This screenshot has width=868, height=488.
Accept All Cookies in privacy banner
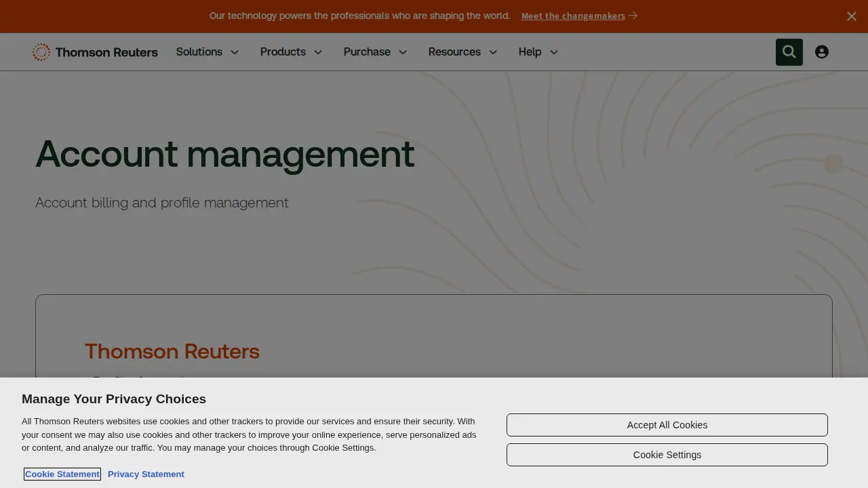click(x=667, y=425)
